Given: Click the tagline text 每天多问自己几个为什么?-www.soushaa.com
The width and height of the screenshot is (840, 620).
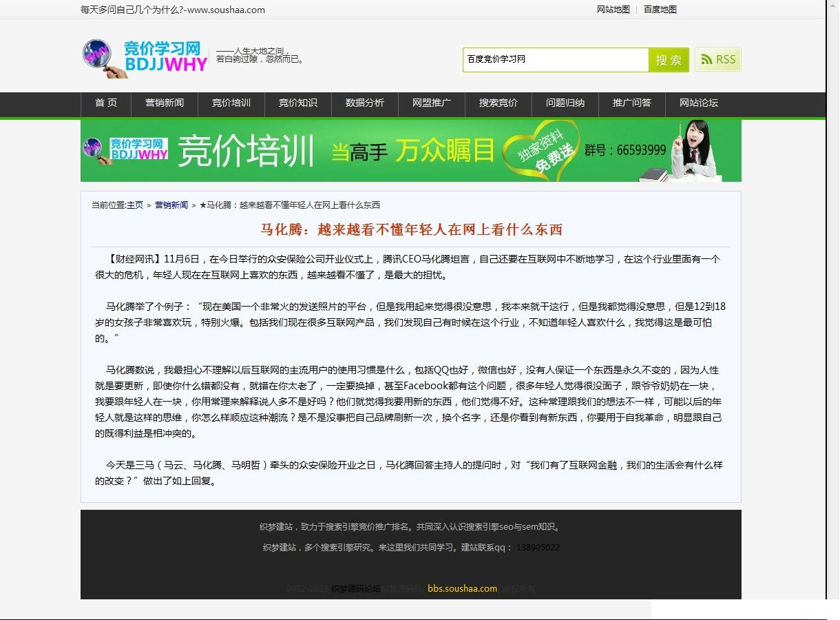Looking at the screenshot, I should [173, 10].
